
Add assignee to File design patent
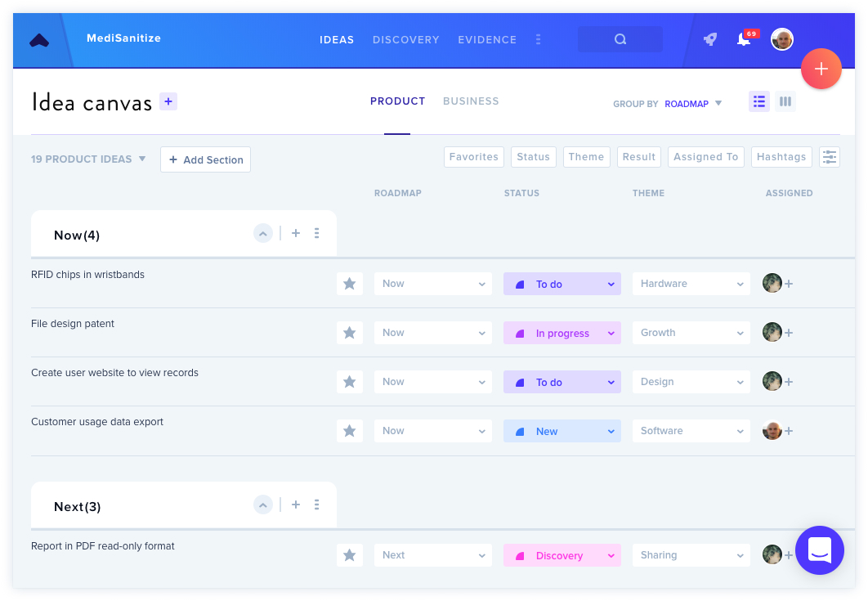click(789, 333)
